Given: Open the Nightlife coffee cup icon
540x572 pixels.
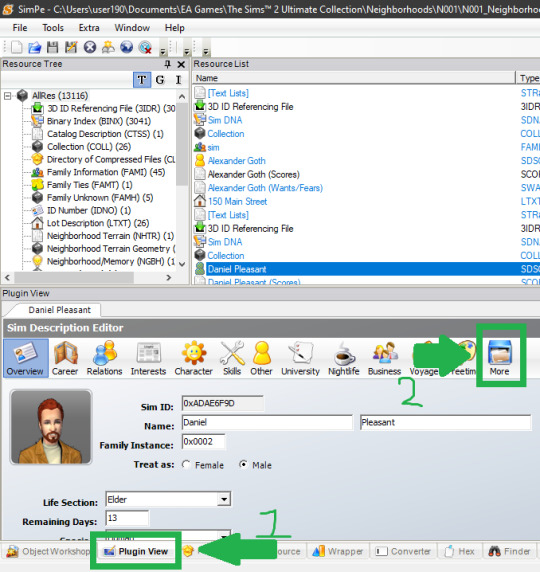Looking at the screenshot, I should [344, 358].
